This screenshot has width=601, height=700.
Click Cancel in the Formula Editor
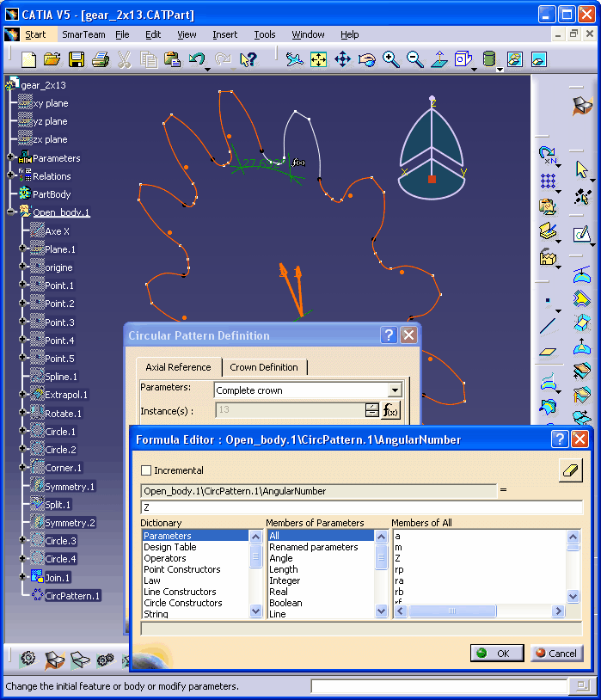point(556,653)
